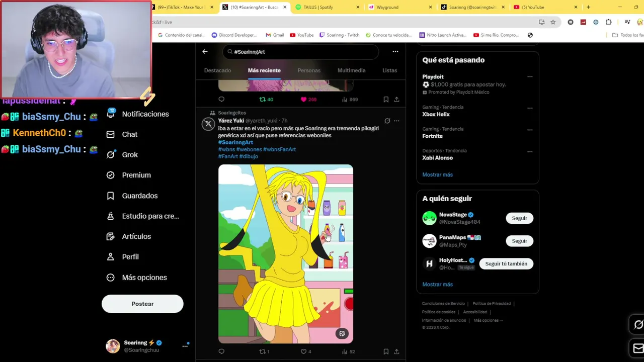
Task: Open the #dibujo hashtag link
Action: click(249, 156)
